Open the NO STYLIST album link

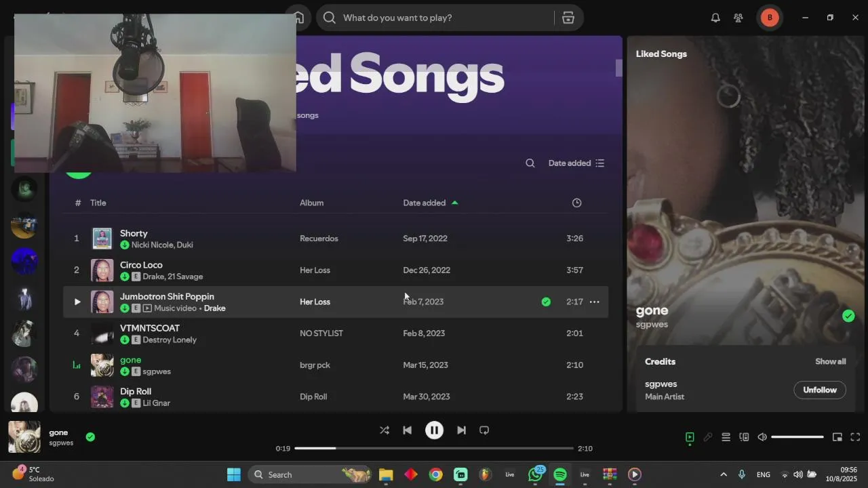(x=321, y=333)
